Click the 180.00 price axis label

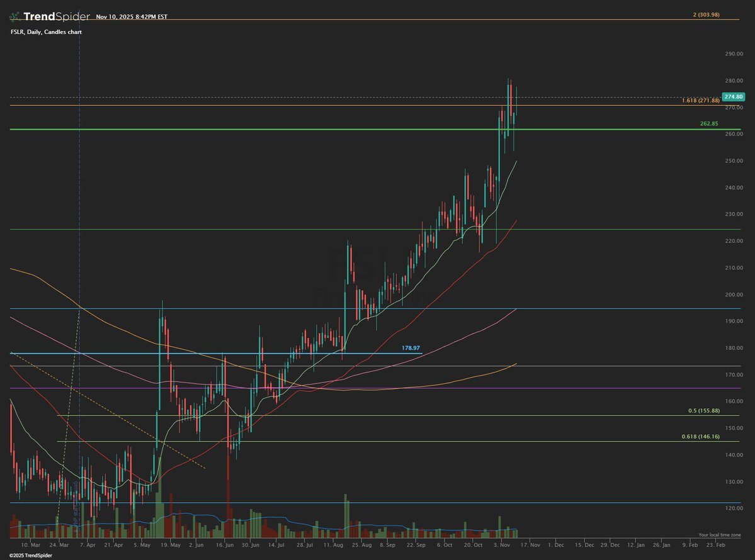click(x=734, y=349)
